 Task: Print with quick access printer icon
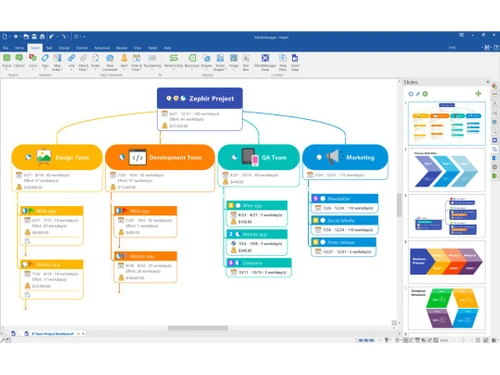point(42,36)
